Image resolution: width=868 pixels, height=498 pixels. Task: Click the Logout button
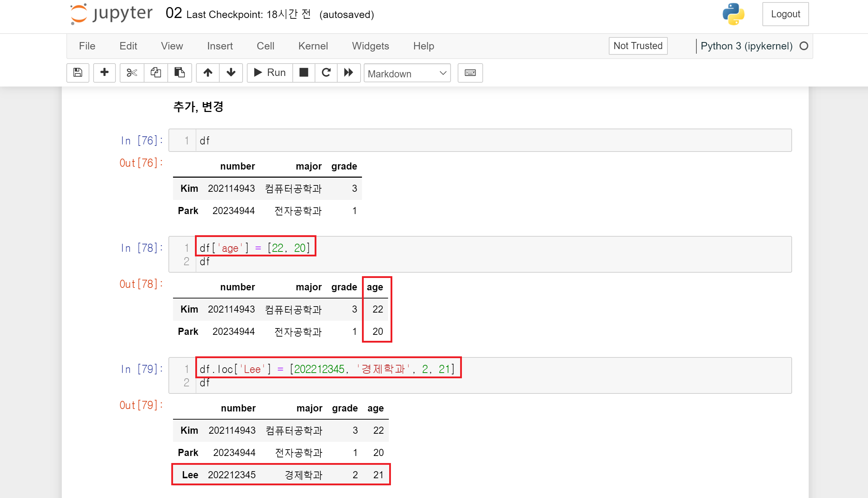785,14
